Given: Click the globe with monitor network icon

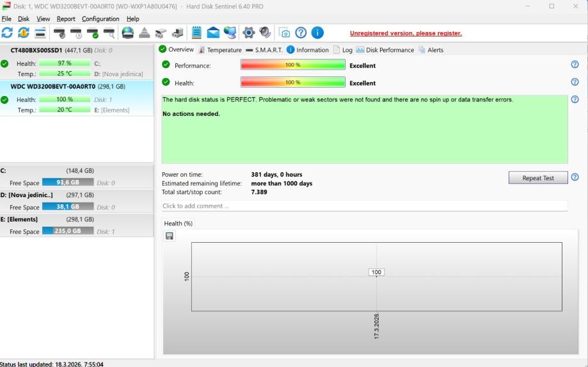Looking at the screenshot, I should pyautogui.click(x=230, y=33).
